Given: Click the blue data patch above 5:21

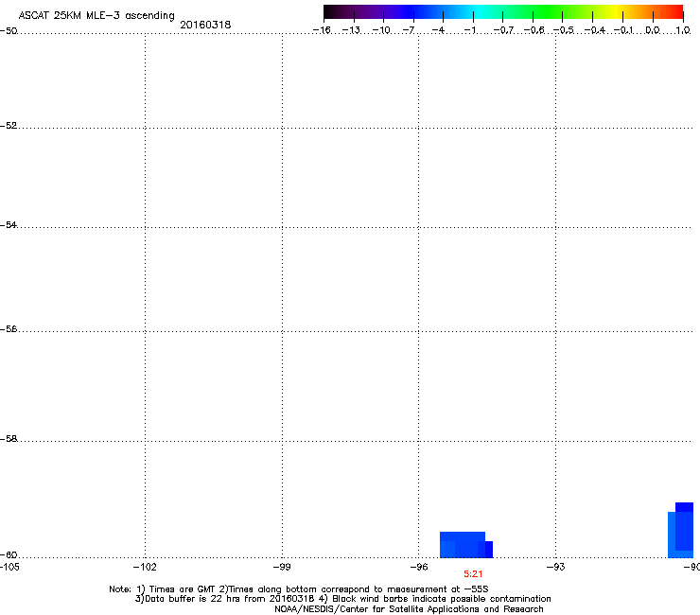Looking at the screenshot, I should 466,545.
